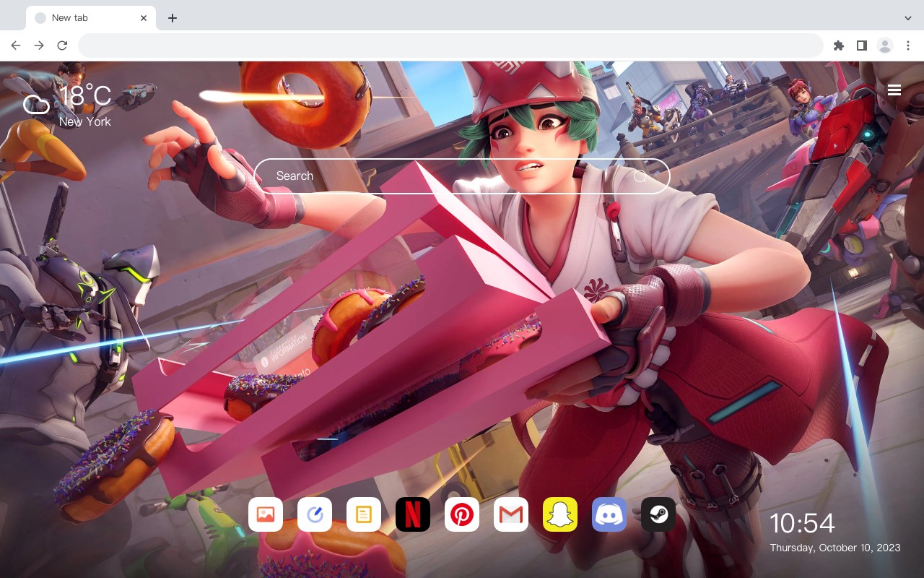The width and height of the screenshot is (924, 578).
Task: Open the blue task checklist shortcut
Action: click(x=315, y=514)
